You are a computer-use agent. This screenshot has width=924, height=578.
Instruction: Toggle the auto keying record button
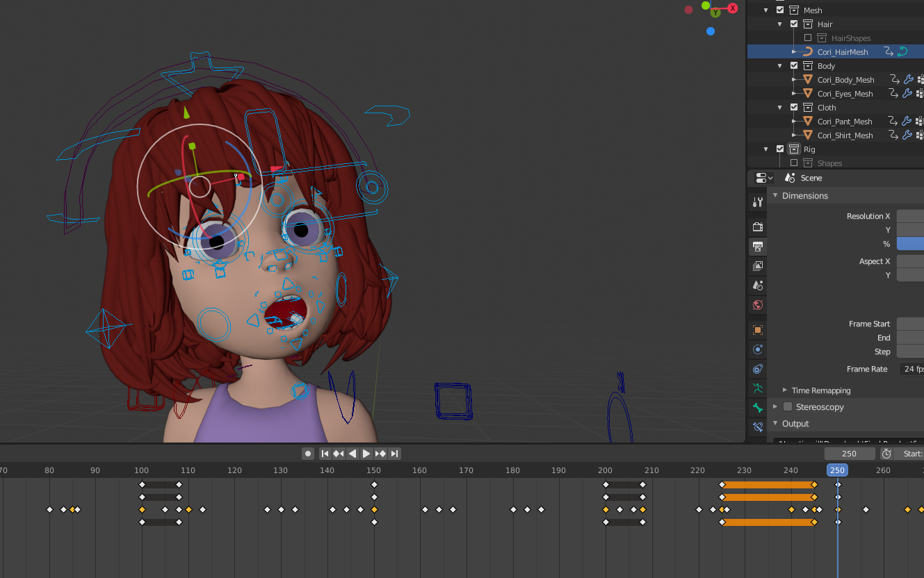(x=308, y=454)
